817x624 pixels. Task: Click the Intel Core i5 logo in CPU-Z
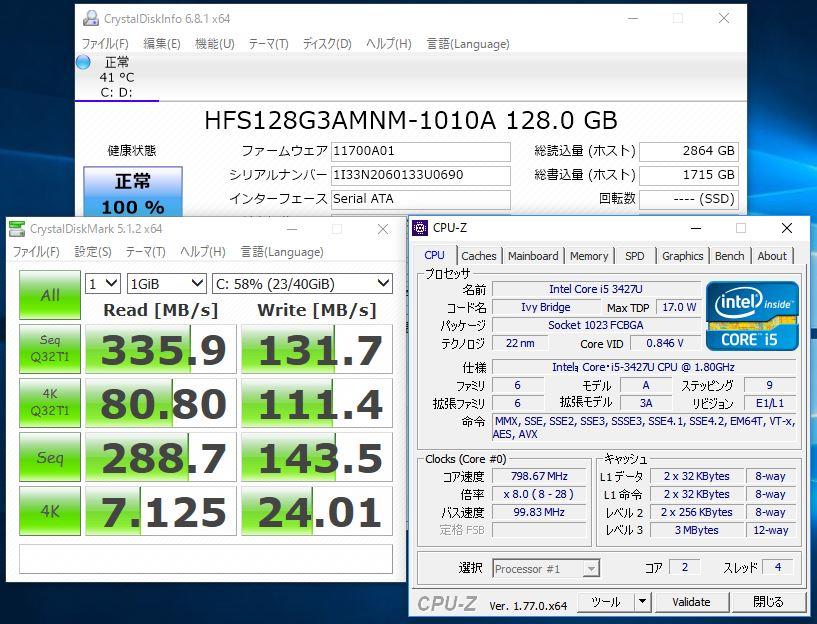point(752,316)
